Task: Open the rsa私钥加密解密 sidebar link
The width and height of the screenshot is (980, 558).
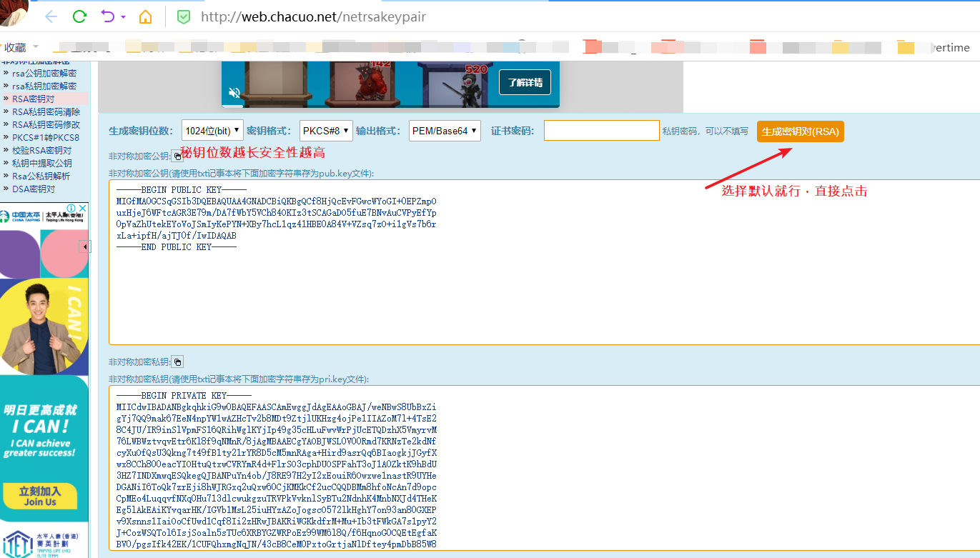Action: click(x=44, y=86)
